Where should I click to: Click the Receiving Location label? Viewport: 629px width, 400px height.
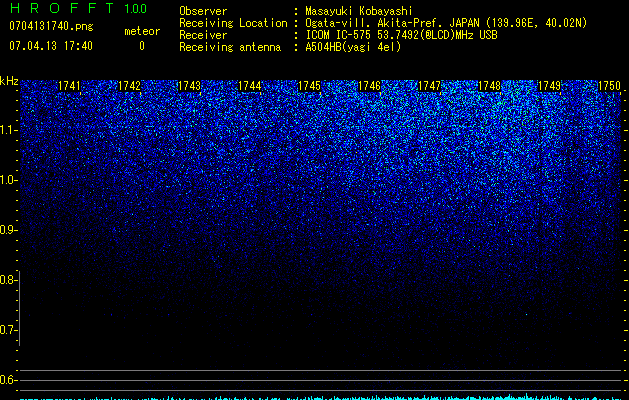tap(233, 23)
